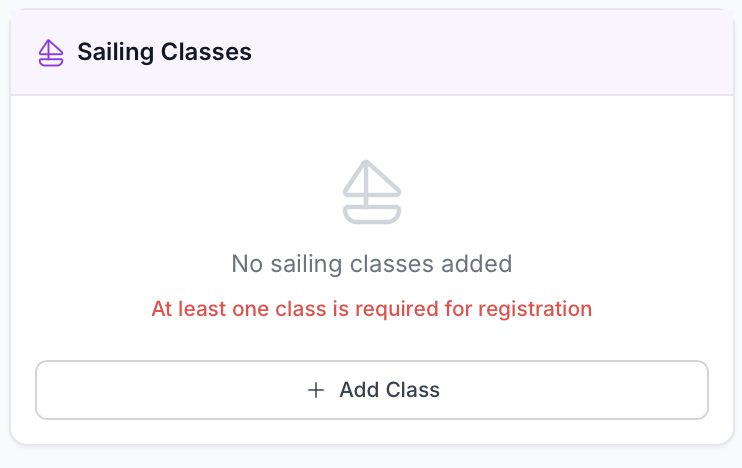Click the word "registration" in red text
Viewport: 742px width, 468px height.
point(537,309)
